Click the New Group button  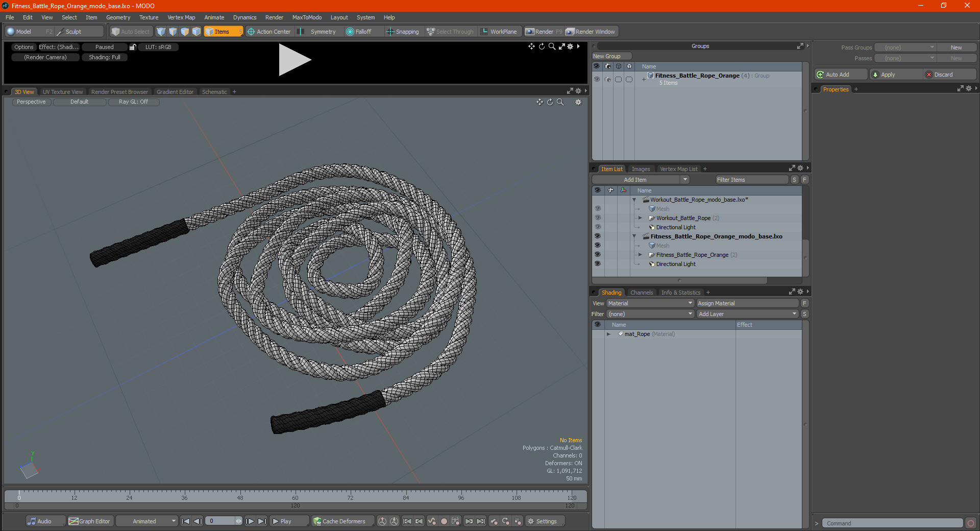pos(611,56)
